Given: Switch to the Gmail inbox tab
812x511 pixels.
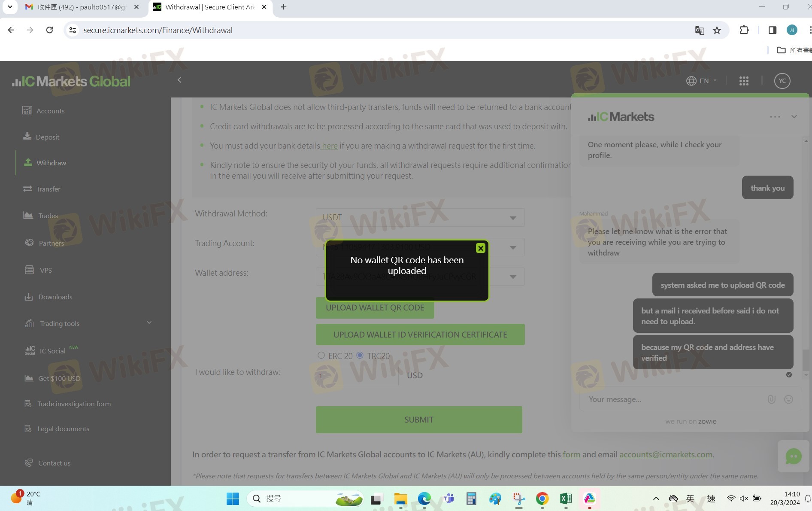Looking at the screenshot, I should pos(82,7).
